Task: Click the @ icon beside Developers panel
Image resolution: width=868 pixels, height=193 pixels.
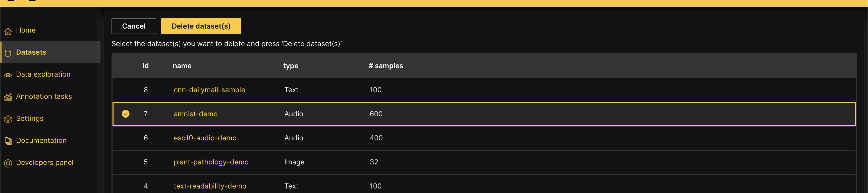Action: click(8, 163)
